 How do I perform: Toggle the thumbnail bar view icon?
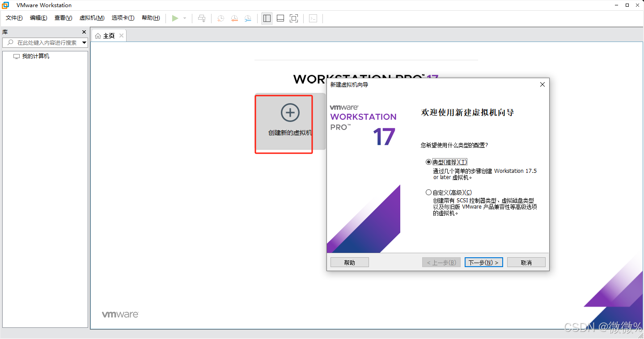click(x=280, y=18)
